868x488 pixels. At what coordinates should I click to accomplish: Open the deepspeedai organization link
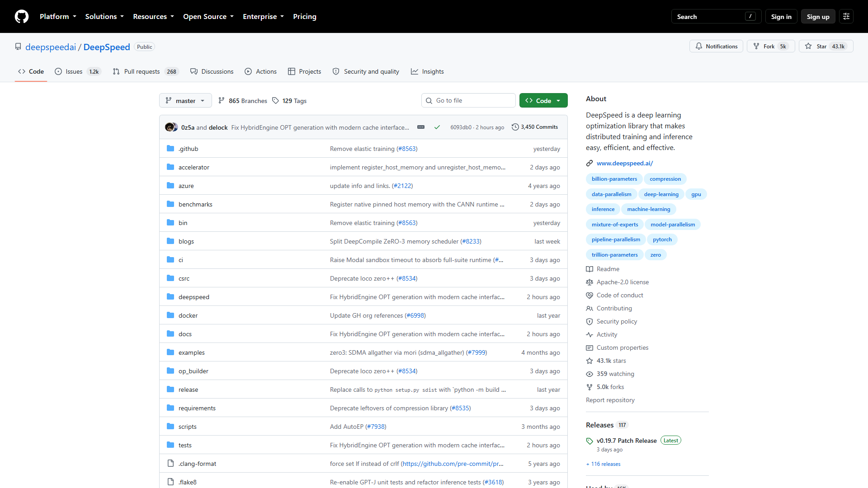(51, 47)
